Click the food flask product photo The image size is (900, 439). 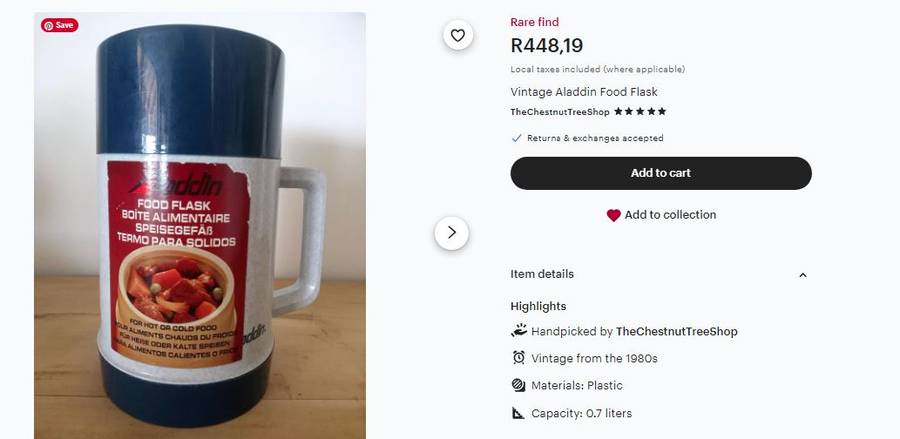[200, 230]
